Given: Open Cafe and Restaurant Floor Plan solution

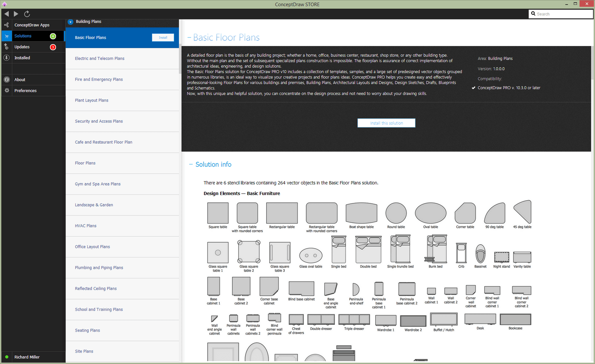Looking at the screenshot, I should tap(122, 142).
